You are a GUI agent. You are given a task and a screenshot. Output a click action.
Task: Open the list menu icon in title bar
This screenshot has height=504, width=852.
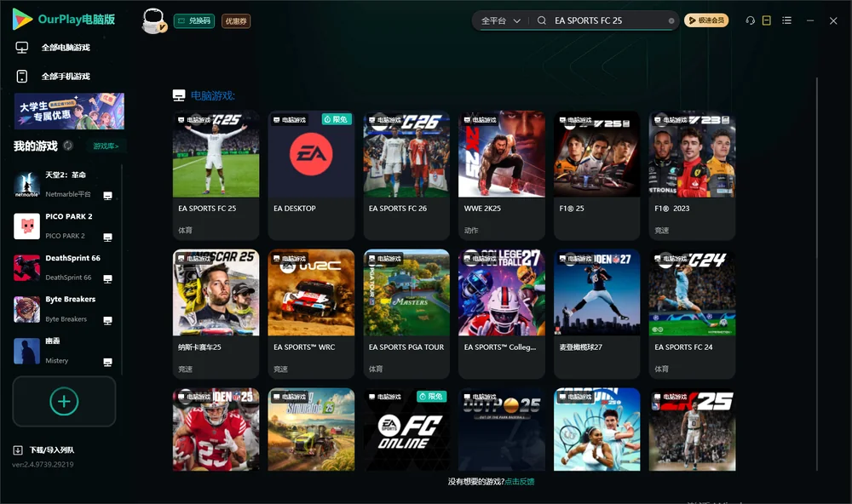tap(786, 20)
